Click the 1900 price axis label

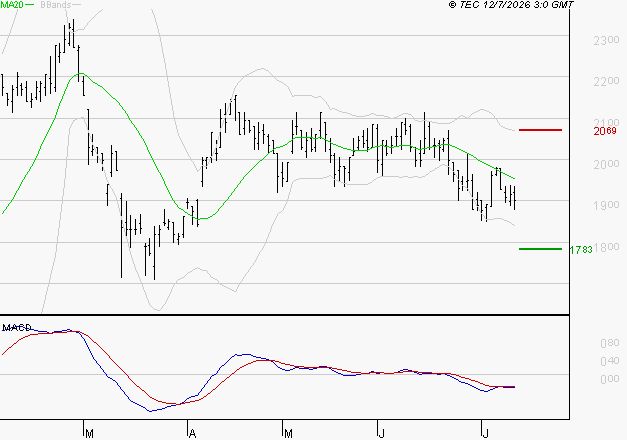click(606, 205)
